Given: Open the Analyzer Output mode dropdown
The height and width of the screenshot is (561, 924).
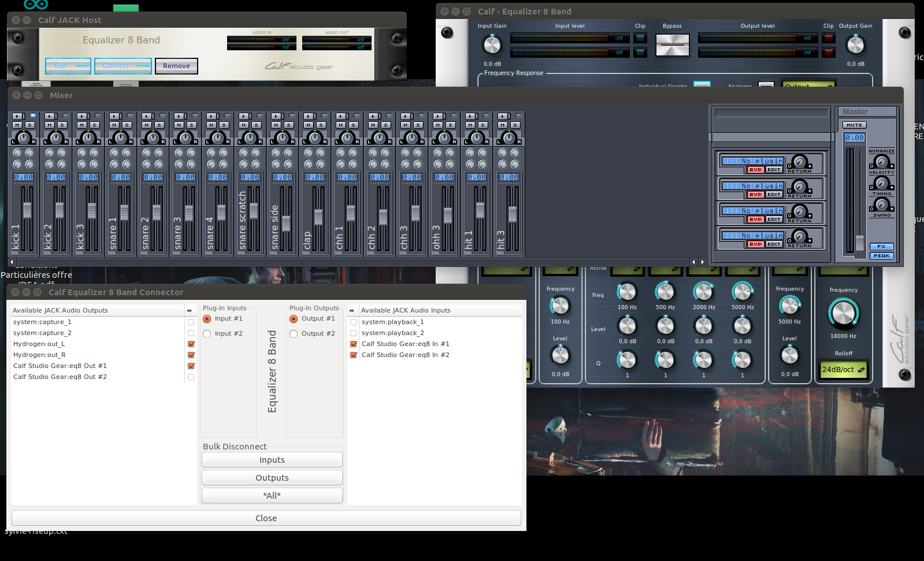Looking at the screenshot, I should pyautogui.click(x=808, y=85).
